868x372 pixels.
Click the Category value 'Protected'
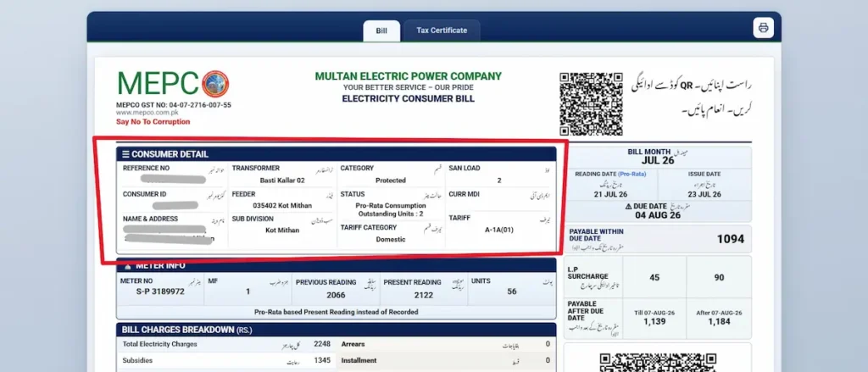click(390, 180)
